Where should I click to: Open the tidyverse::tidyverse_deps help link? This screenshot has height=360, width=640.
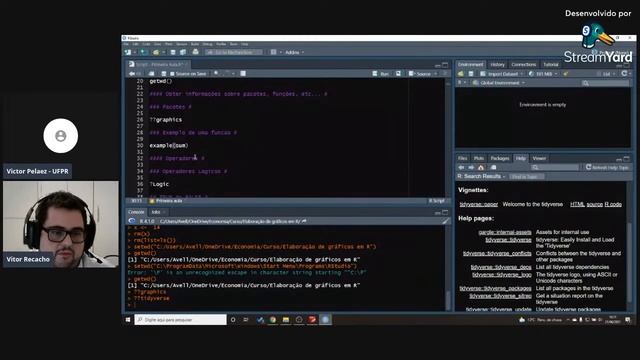tap(501, 267)
